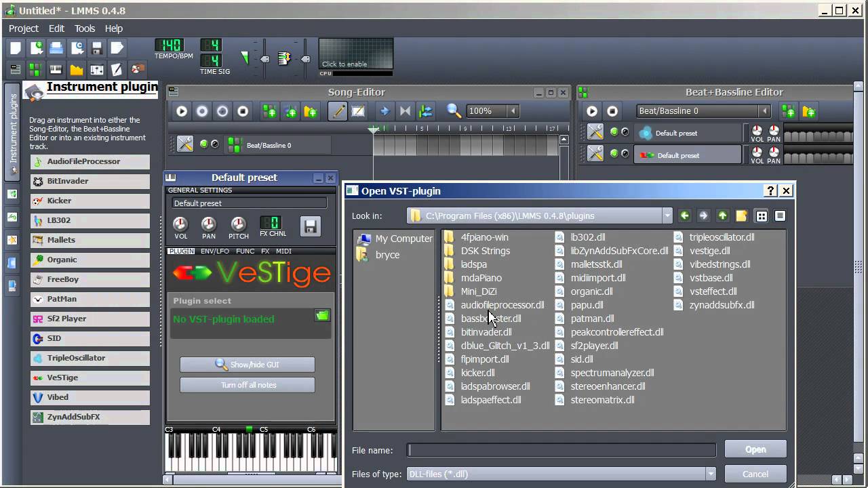
Task: Add beat/bassline track in Song-Editor
Action: [270, 111]
